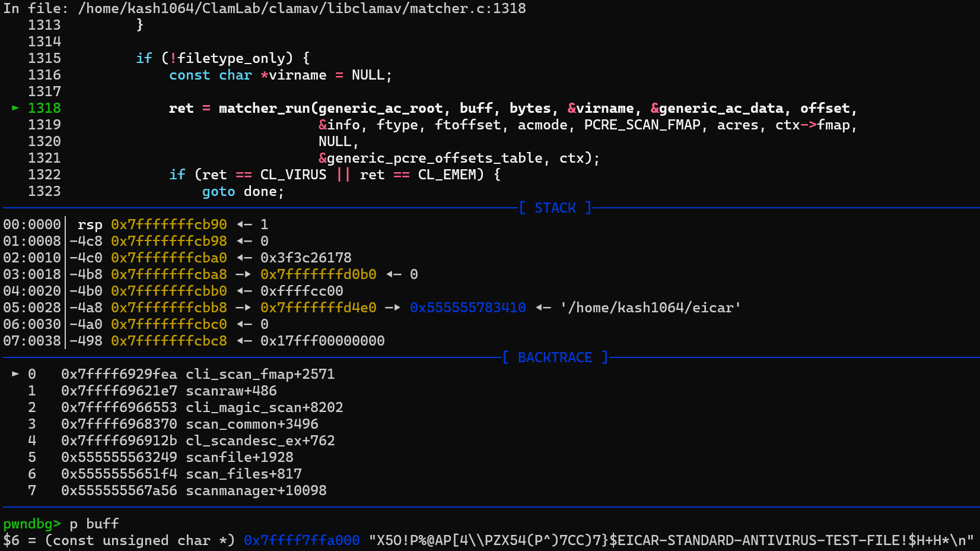Click the STACK section header
Image resolution: width=980 pixels, height=551 pixels.
pos(555,208)
